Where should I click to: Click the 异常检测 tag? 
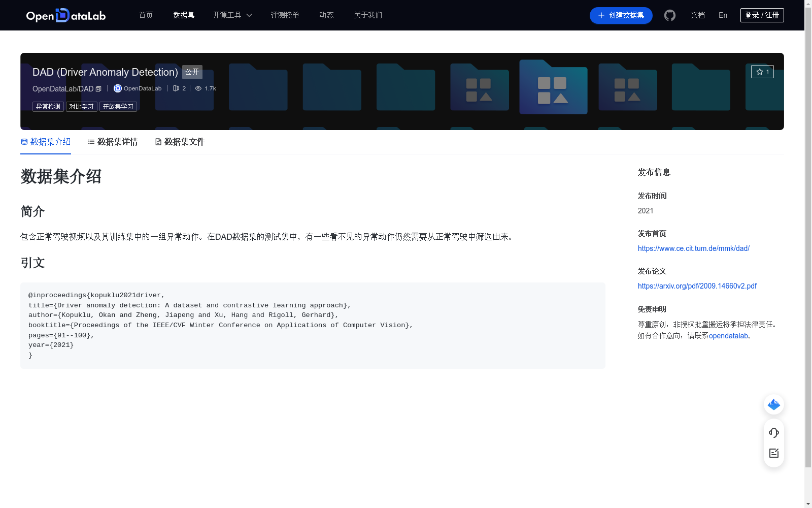(48, 107)
